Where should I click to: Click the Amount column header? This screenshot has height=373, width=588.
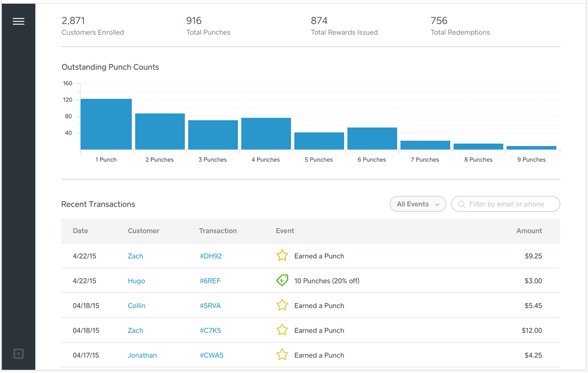529,231
